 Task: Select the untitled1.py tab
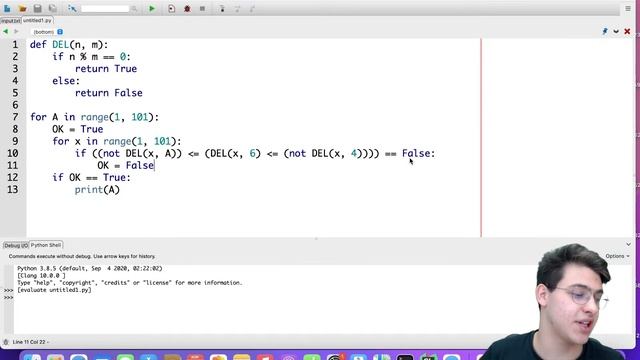click(37, 20)
